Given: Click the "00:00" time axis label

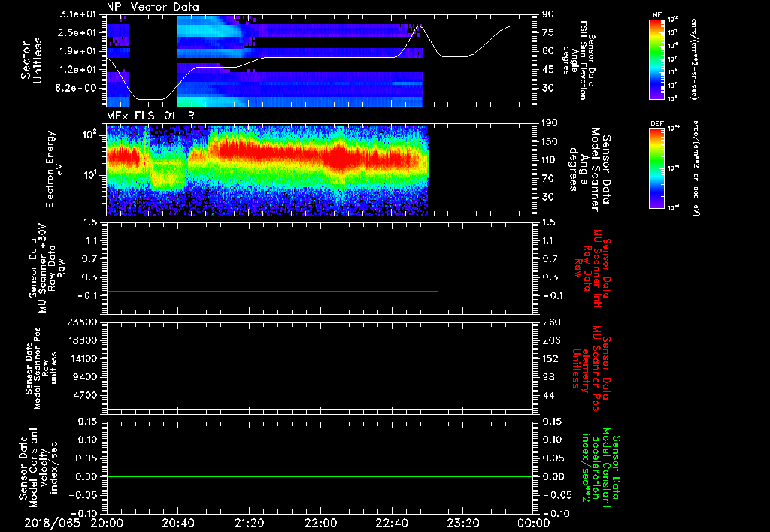Looking at the screenshot, I should click(x=533, y=523).
